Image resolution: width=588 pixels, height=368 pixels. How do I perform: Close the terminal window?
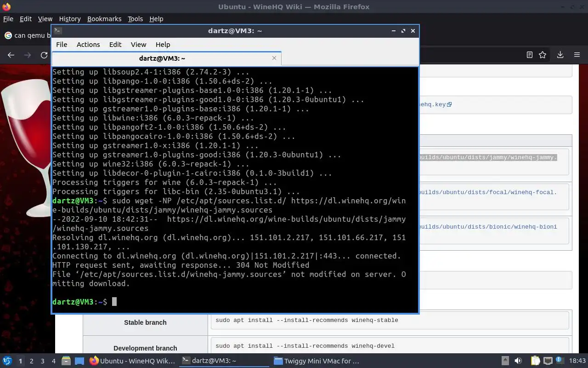click(x=413, y=31)
